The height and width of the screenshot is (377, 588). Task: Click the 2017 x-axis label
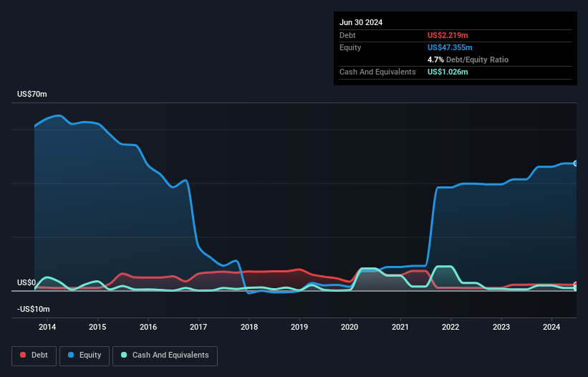[198, 327]
